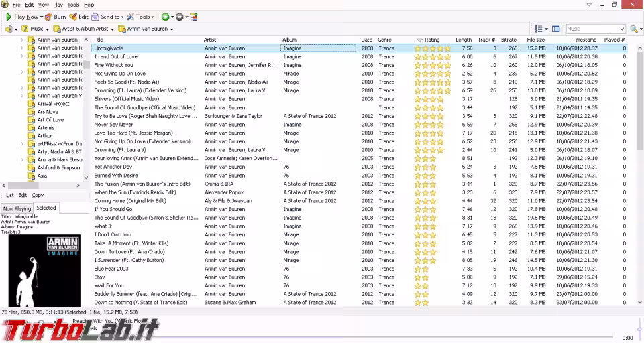Click the speaker icon in breadcrumb bar
Screen dimensions: 644x343
8,29
